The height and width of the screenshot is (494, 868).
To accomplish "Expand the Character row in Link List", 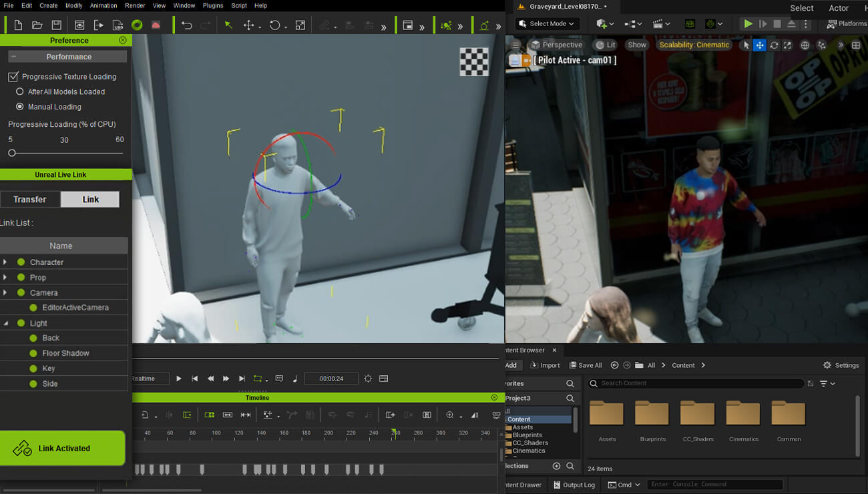I will 5,262.
